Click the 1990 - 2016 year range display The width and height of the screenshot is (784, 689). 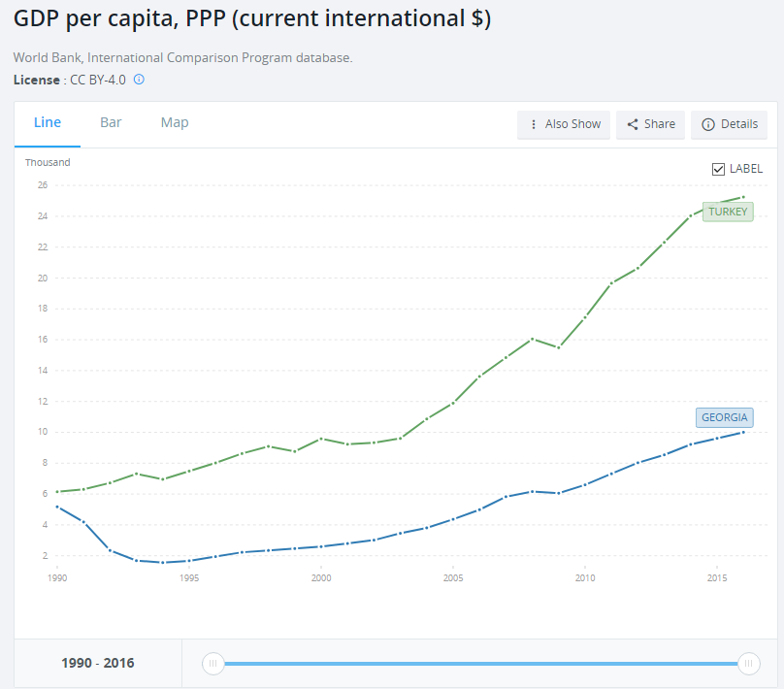click(98, 664)
